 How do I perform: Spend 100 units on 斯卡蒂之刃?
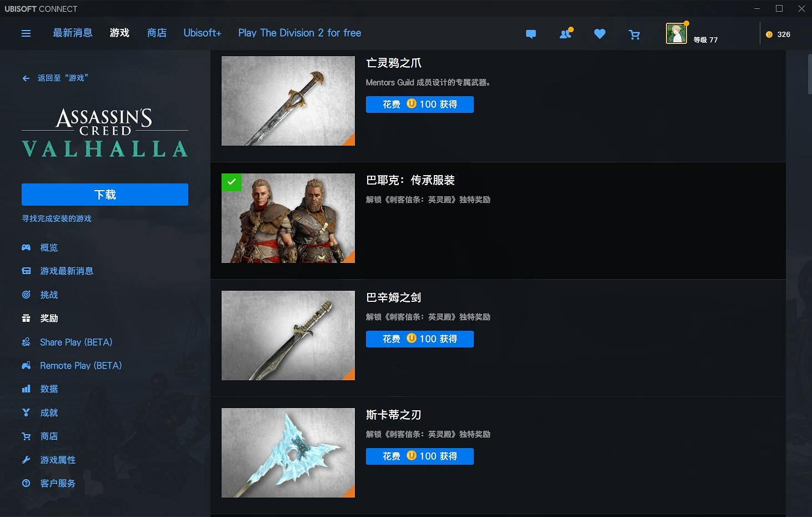pos(420,456)
